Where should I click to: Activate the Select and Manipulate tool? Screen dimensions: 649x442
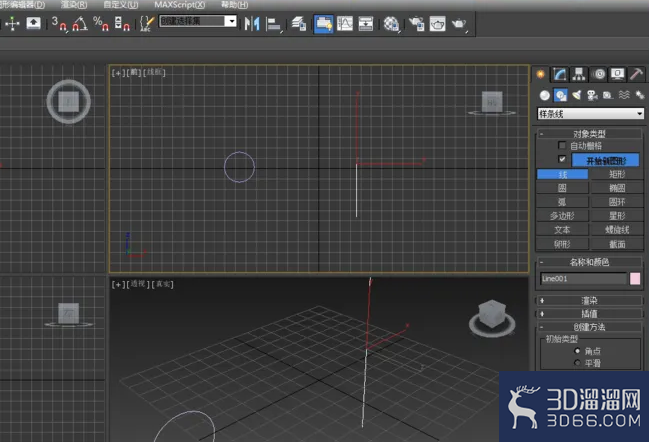coord(12,23)
